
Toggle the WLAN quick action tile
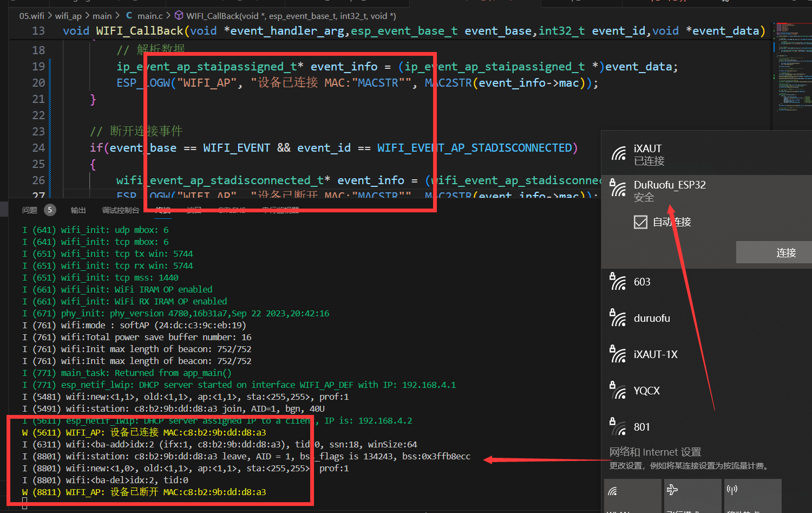tap(632, 495)
